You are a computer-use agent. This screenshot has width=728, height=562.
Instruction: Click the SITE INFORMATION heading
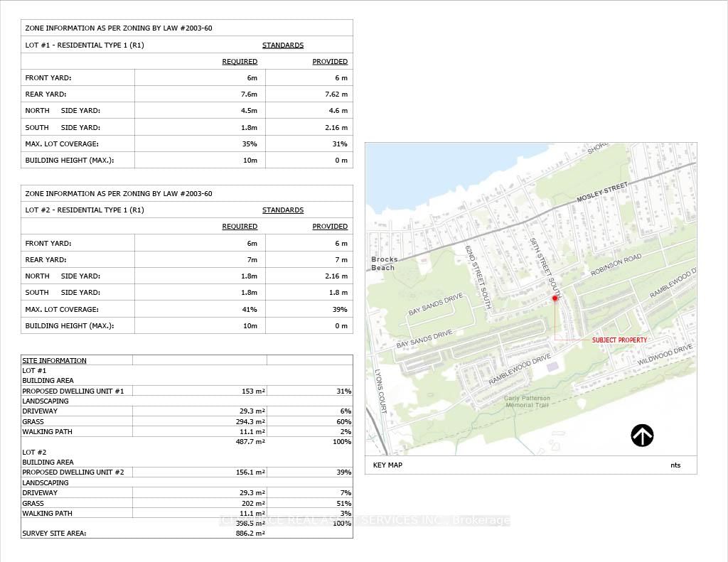[54, 361]
